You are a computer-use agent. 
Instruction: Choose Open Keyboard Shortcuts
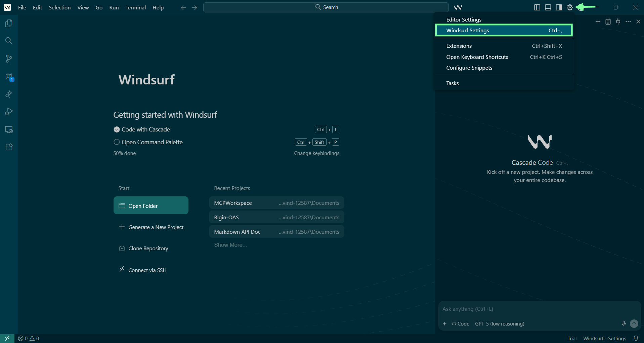click(504, 57)
